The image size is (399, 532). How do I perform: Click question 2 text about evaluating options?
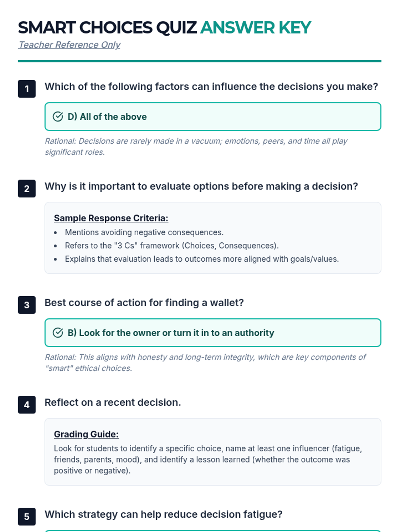pos(201,187)
